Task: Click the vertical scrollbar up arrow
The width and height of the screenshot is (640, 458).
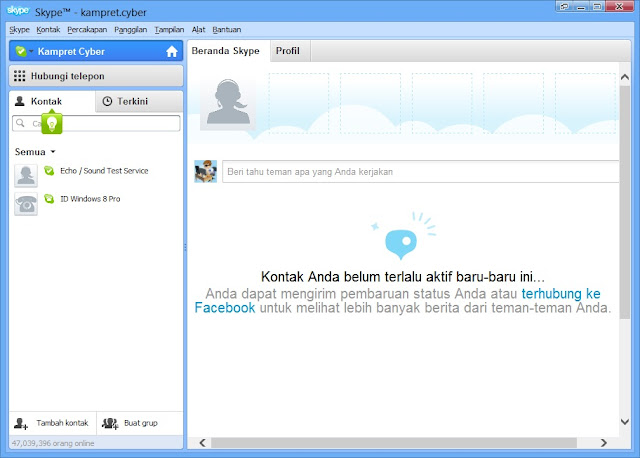Action: [x=625, y=77]
